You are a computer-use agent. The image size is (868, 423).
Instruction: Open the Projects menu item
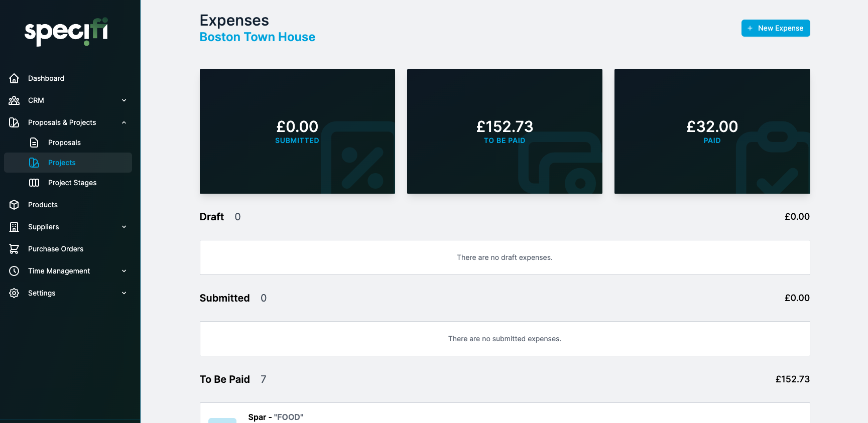tap(68, 163)
